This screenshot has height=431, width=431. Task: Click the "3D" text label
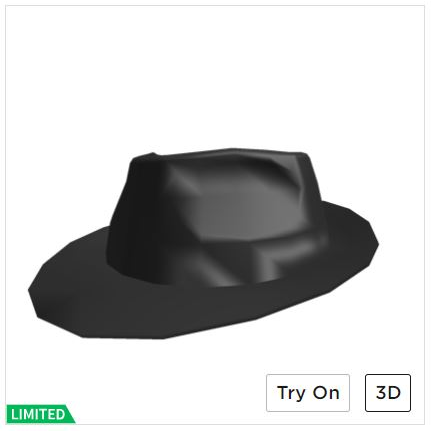click(388, 393)
